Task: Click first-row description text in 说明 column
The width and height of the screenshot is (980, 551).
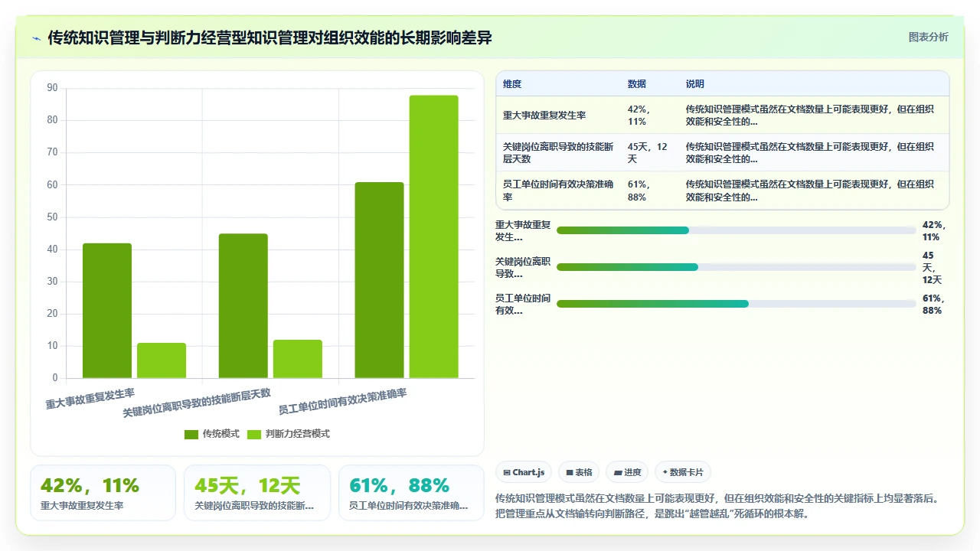Action: [810, 115]
